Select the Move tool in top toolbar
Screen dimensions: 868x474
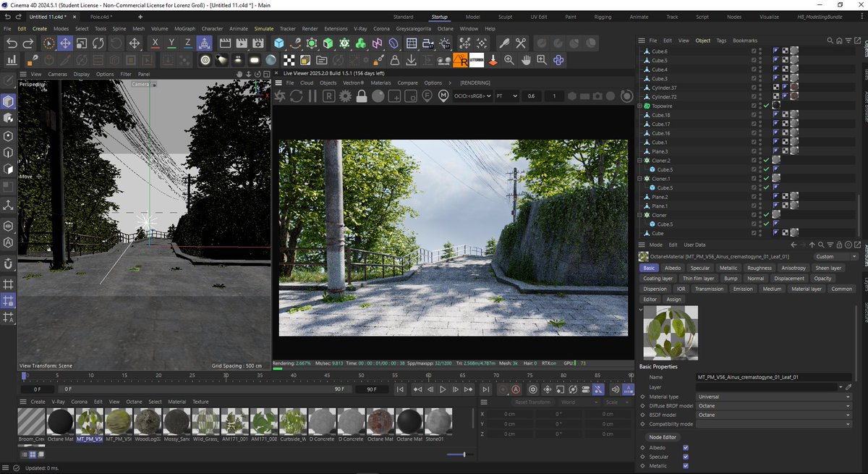(65, 43)
